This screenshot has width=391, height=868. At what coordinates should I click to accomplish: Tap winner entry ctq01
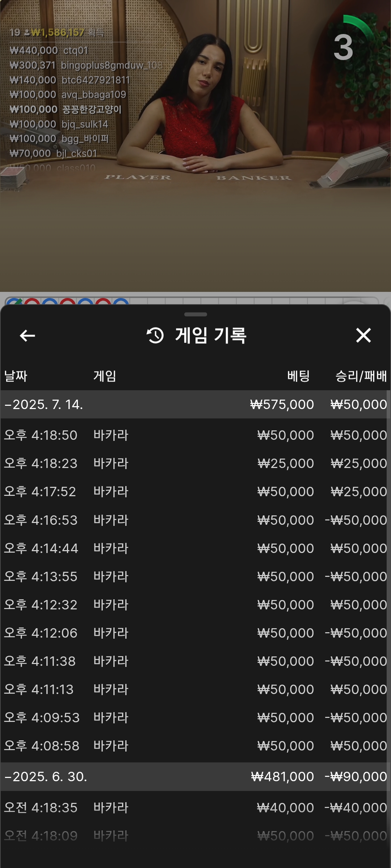point(49,50)
